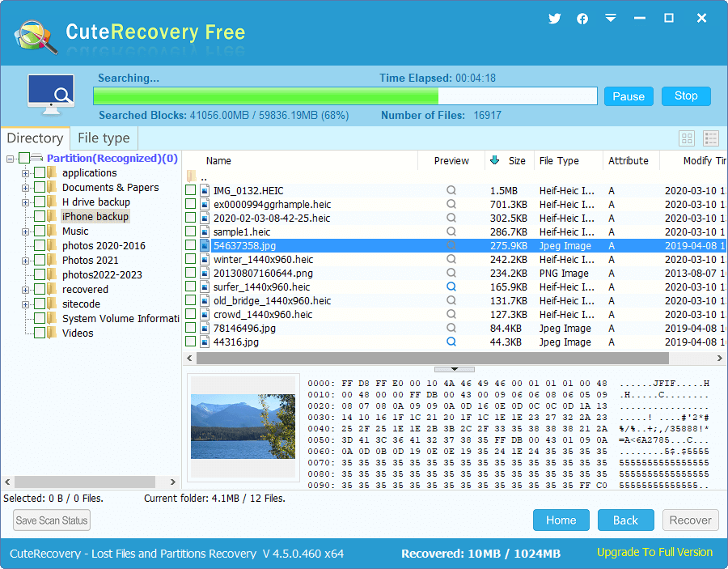Click the lake photo preview thumbnail
Screen dimensions: 728x569
pos(243,427)
